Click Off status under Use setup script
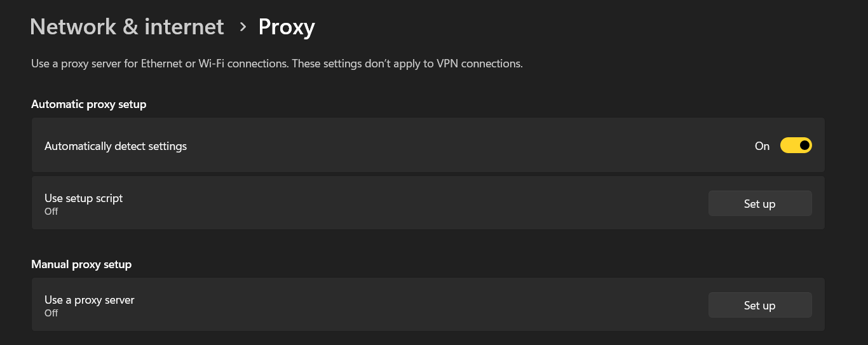 [51, 212]
